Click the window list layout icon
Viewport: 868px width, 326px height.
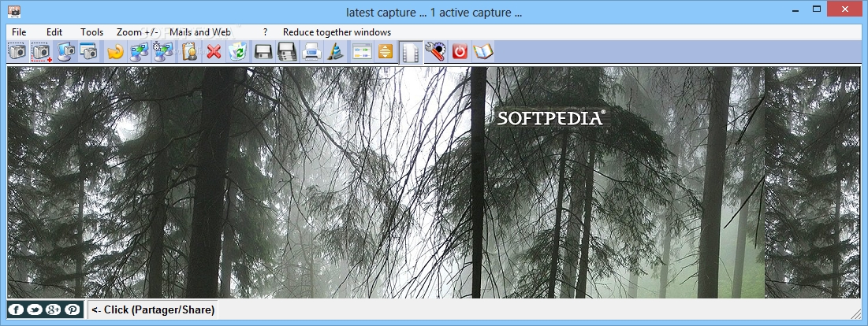tap(362, 52)
